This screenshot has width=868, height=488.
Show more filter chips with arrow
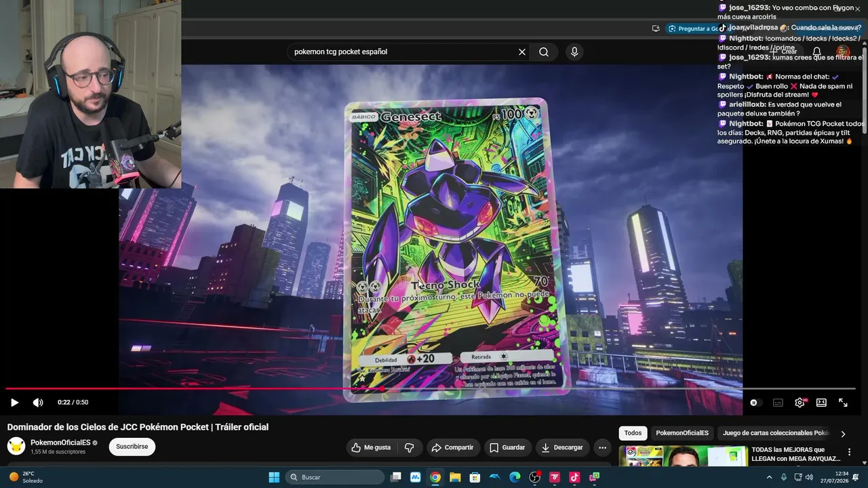[x=843, y=434]
